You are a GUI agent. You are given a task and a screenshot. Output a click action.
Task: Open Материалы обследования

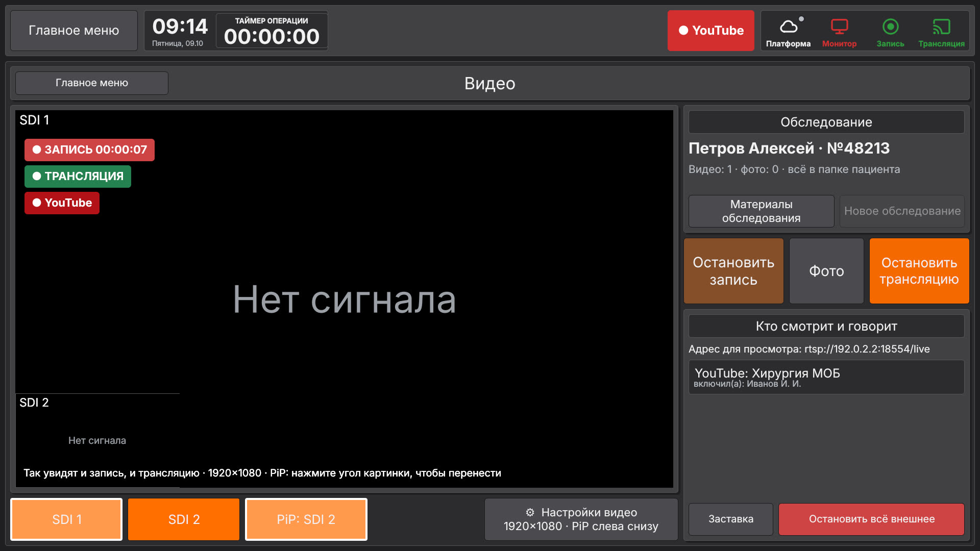point(761,211)
